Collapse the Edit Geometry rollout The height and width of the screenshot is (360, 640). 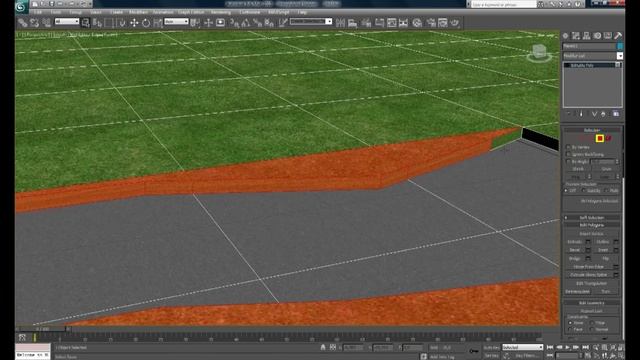592,303
